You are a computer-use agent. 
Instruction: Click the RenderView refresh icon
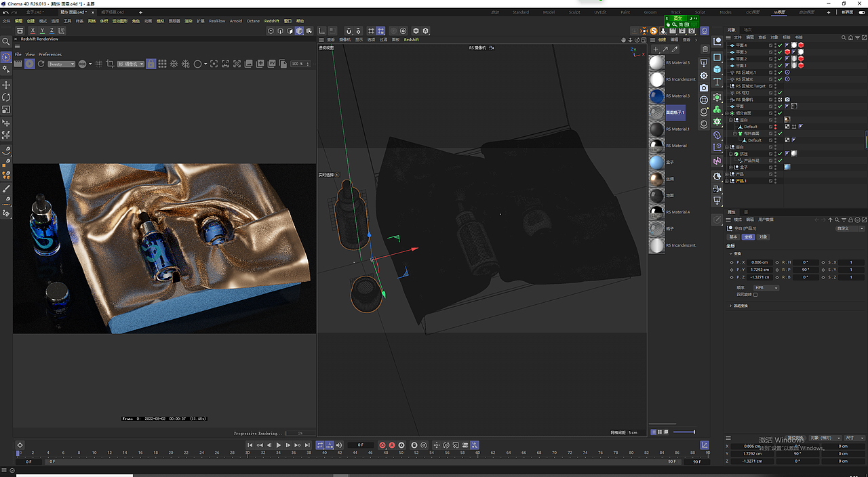coord(41,64)
